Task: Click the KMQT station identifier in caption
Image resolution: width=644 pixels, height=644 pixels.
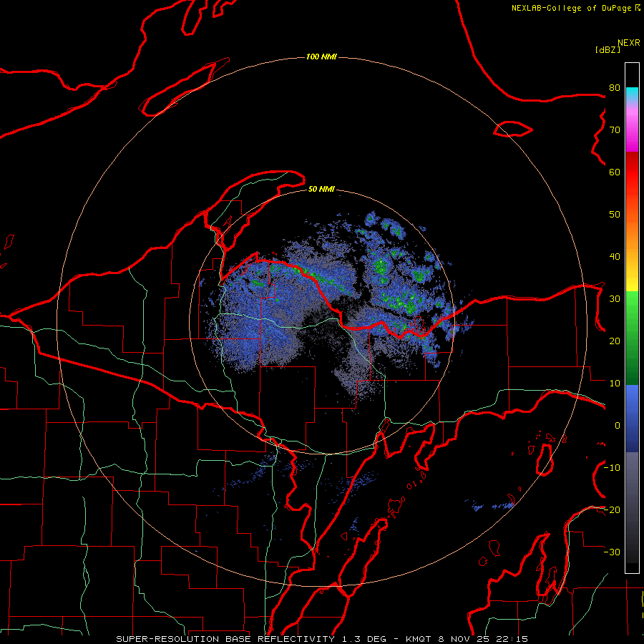Action: [418, 639]
